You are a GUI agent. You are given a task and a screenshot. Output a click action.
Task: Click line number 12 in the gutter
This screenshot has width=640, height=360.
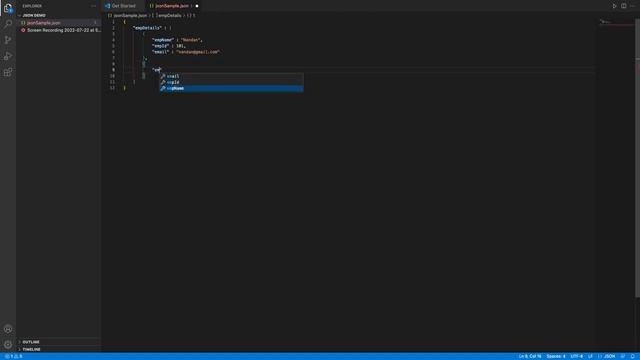coord(112,88)
